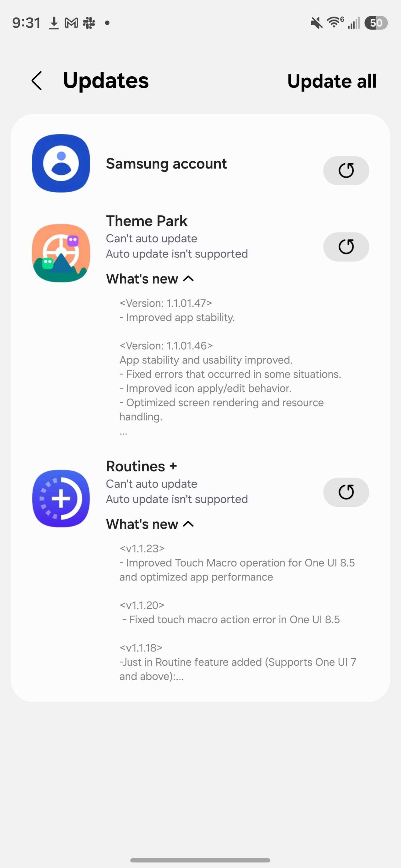Tap the Slack notification icon in status bar
The width and height of the screenshot is (401, 868).
(89, 23)
